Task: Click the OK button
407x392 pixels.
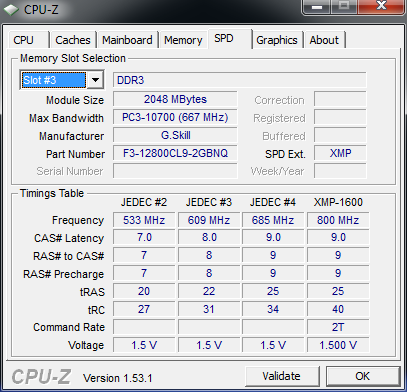Action: coord(363,376)
